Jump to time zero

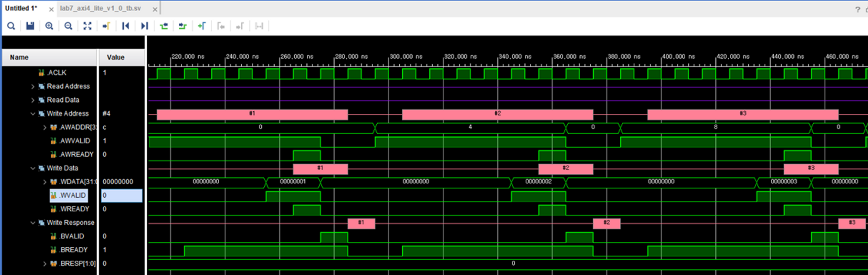(125, 26)
